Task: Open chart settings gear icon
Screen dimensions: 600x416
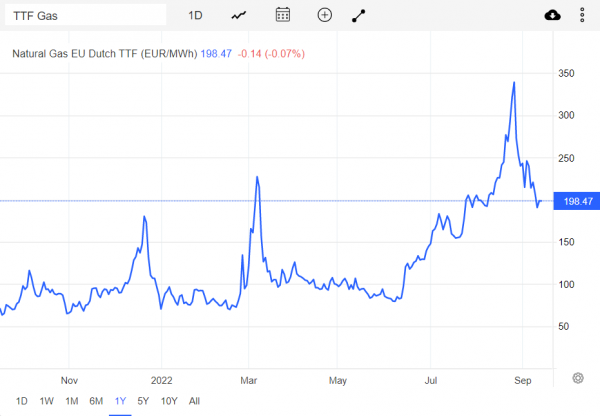Action: click(578, 378)
